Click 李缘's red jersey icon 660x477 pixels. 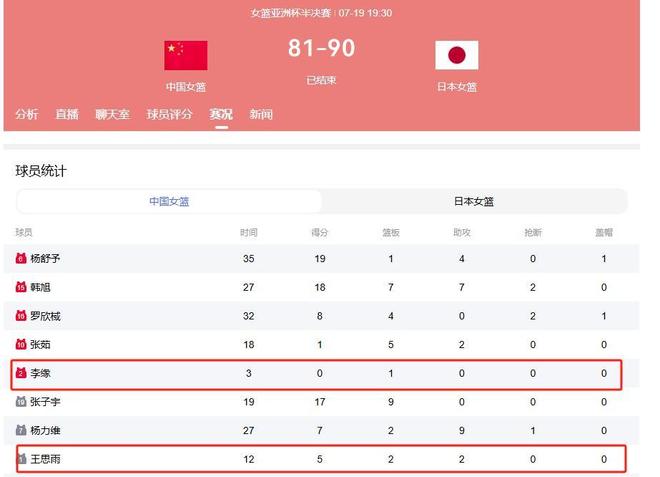point(21,373)
